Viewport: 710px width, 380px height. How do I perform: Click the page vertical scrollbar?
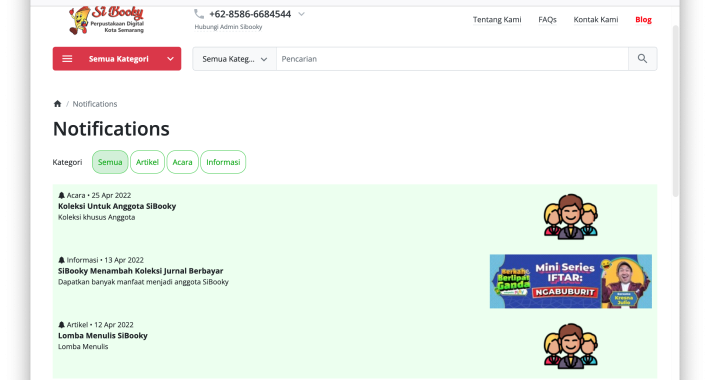coord(676,111)
